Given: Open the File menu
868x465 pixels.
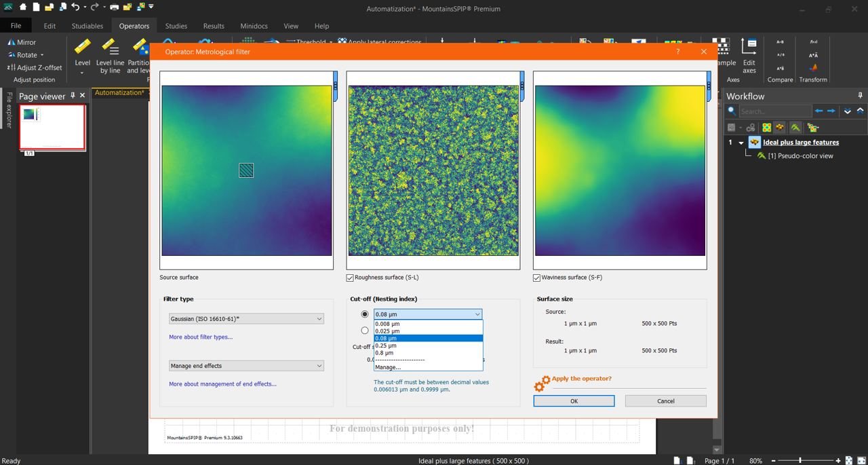Looking at the screenshot, I should coord(16,26).
